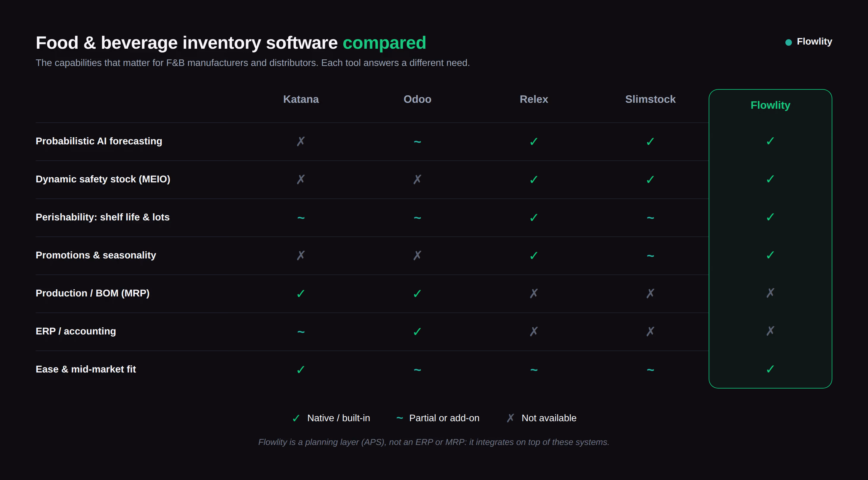
Task: Click the Promotions & seasonality row label
Action: [x=96, y=255]
